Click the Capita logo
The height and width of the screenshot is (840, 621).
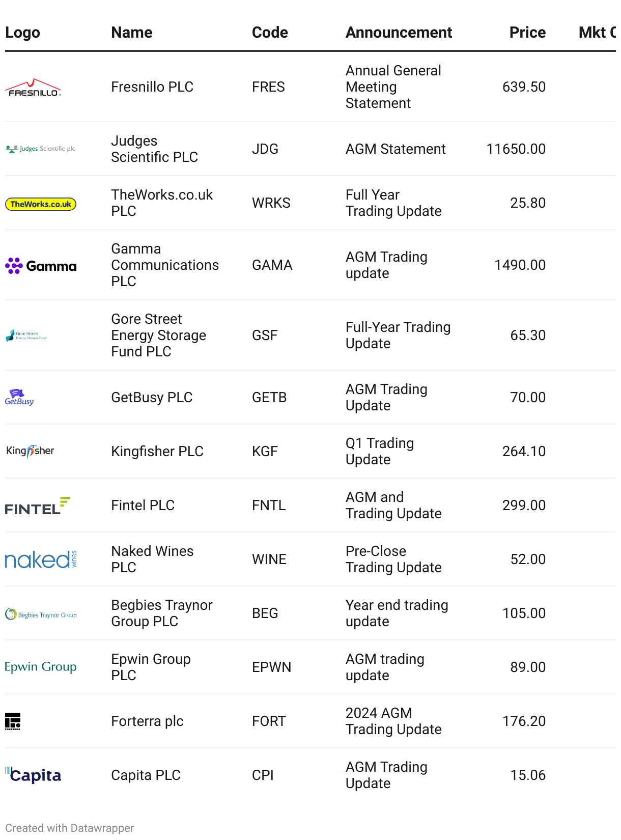click(34, 775)
